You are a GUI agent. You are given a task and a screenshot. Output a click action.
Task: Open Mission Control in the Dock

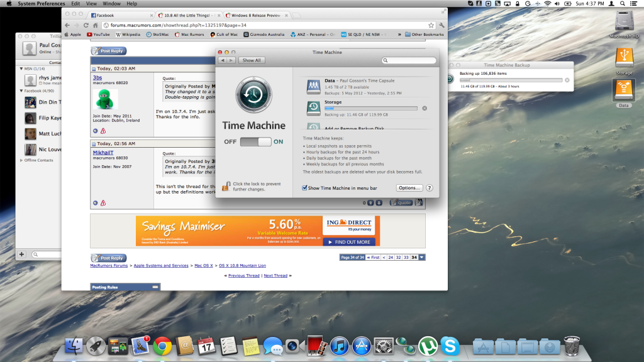pyautogui.click(x=118, y=346)
